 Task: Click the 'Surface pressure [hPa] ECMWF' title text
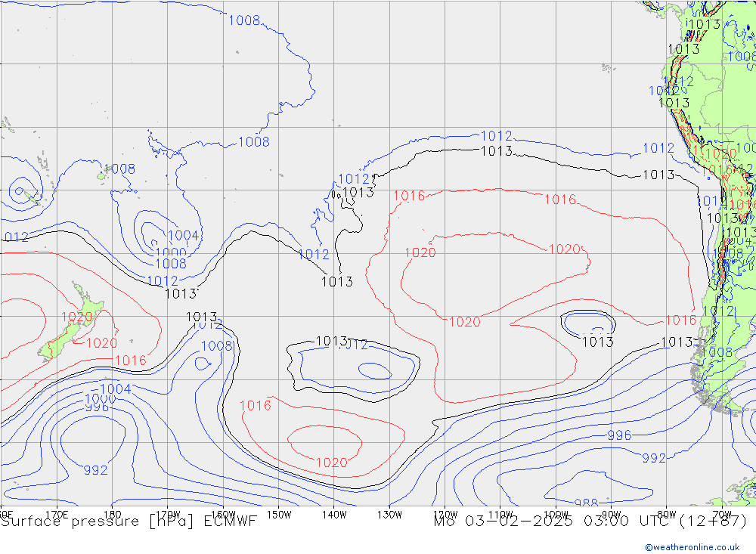click(129, 522)
